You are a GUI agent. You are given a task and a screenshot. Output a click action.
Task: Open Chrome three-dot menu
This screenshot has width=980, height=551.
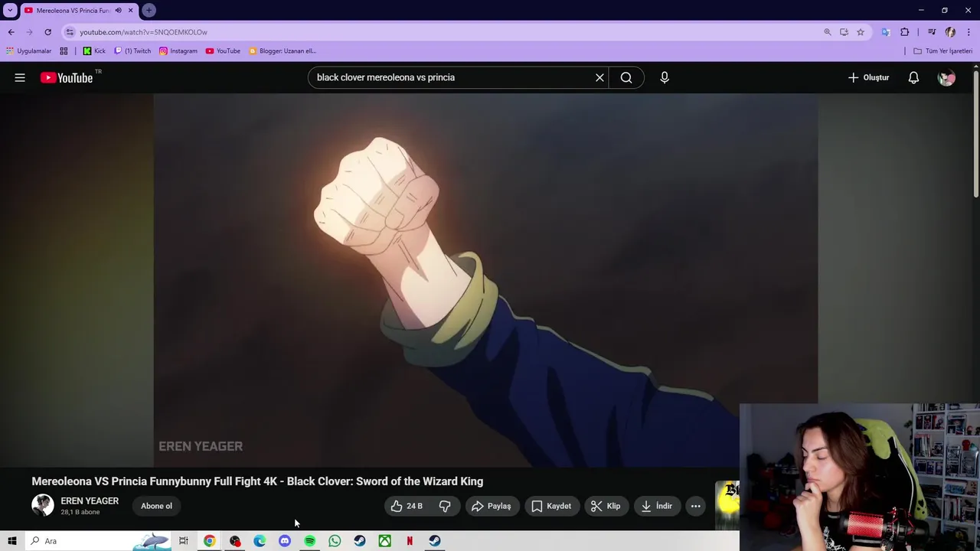click(x=969, y=32)
